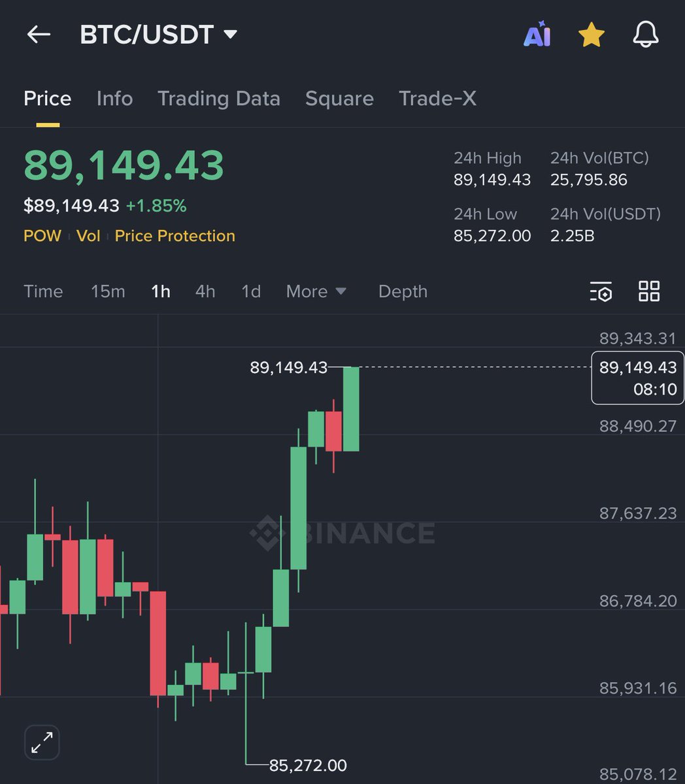
Task: Open price alerts bell icon
Action: pyautogui.click(x=646, y=35)
